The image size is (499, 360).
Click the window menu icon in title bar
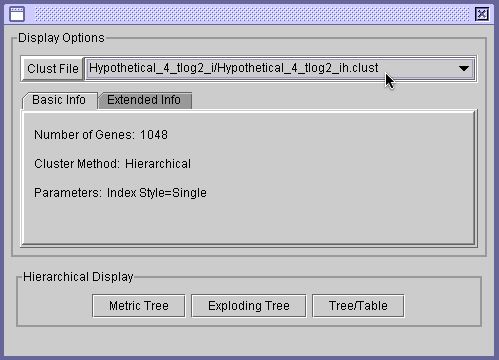click(17, 14)
